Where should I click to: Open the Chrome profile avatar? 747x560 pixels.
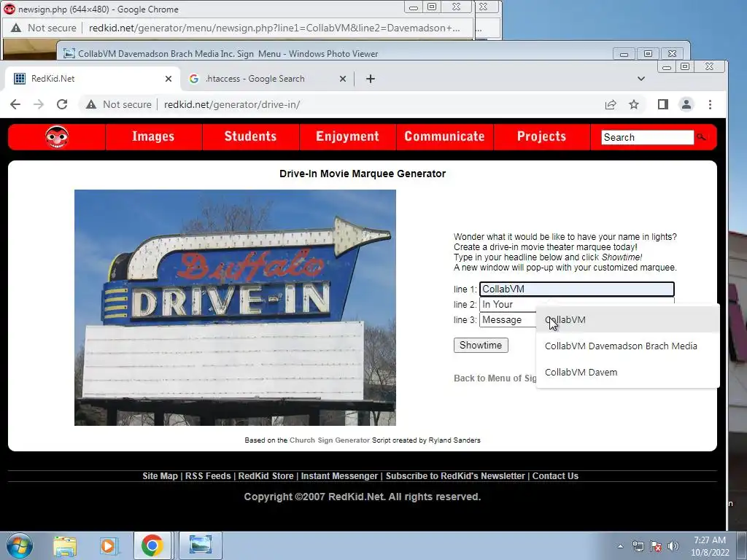point(686,104)
